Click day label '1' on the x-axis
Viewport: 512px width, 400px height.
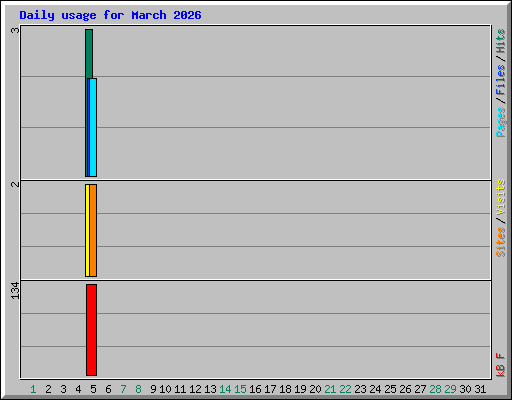tap(33, 389)
